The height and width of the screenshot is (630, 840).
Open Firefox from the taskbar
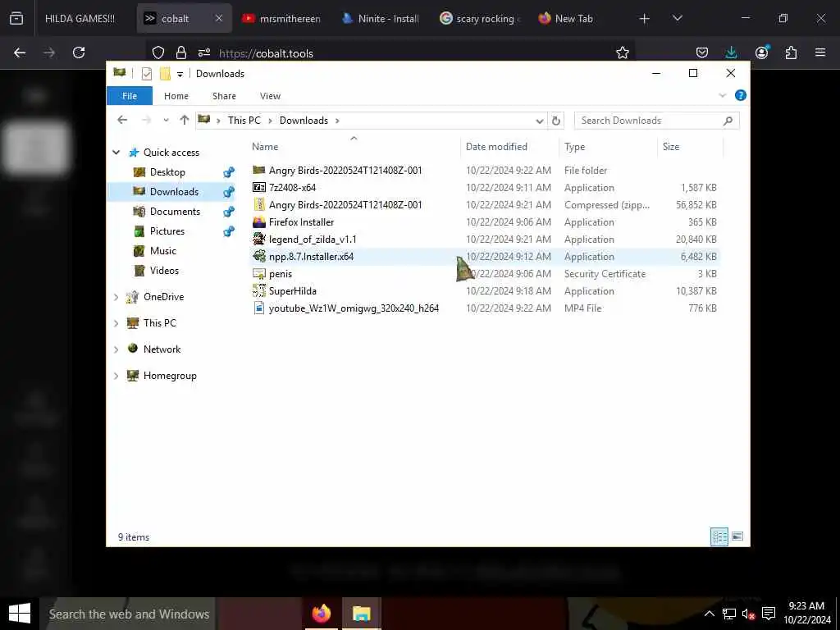(x=322, y=614)
